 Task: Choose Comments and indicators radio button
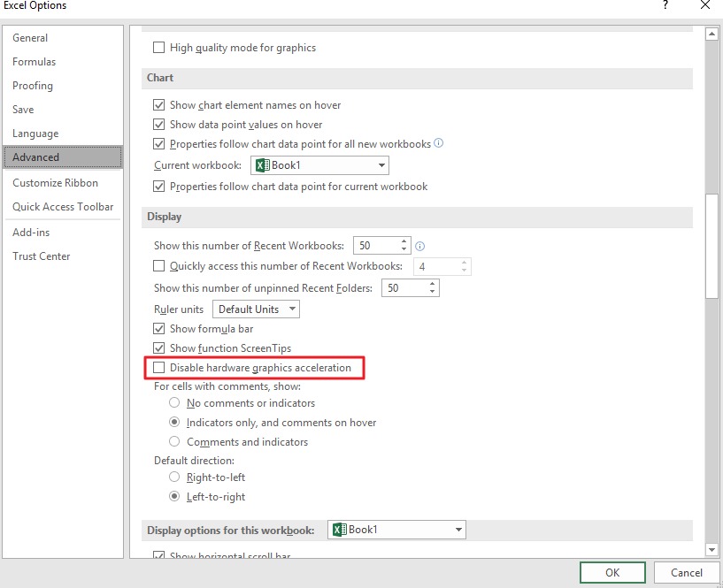click(x=174, y=441)
